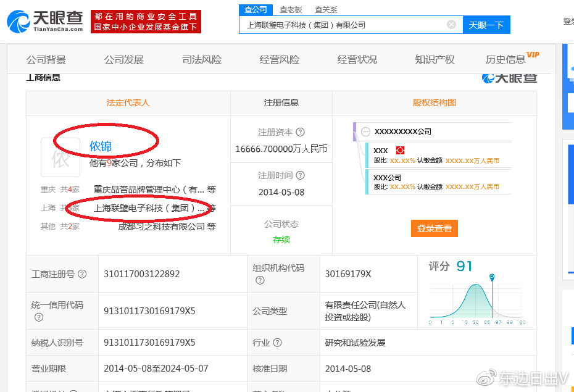Open the 司法风险 navigation tab

click(202, 60)
